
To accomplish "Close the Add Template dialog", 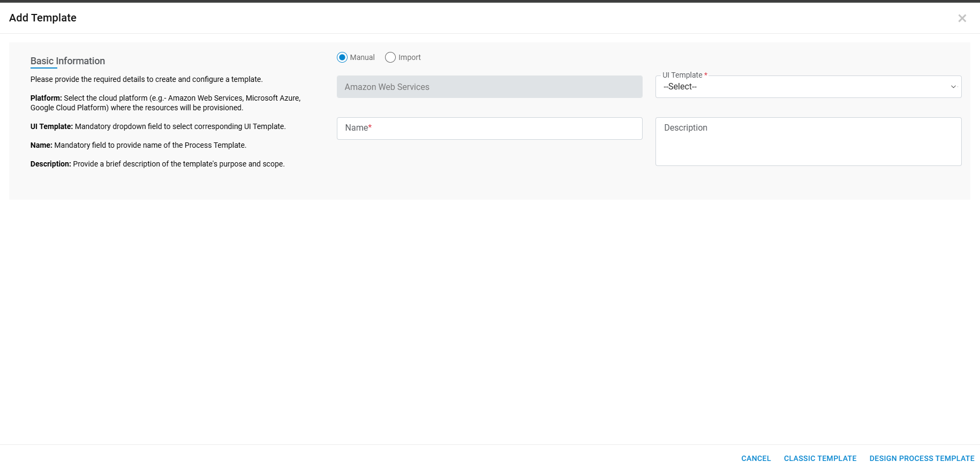I will 962,18.
